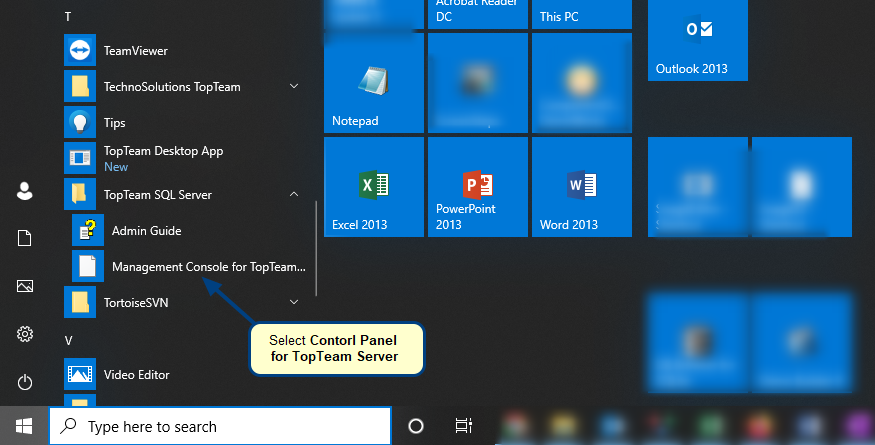Launch the Word 2013 tile

tap(581, 187)
